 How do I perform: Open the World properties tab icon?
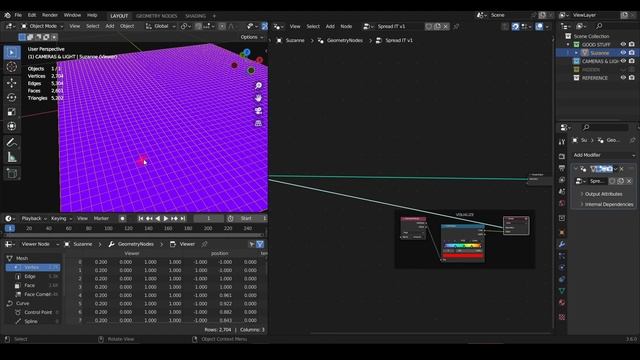pos(562,203)
